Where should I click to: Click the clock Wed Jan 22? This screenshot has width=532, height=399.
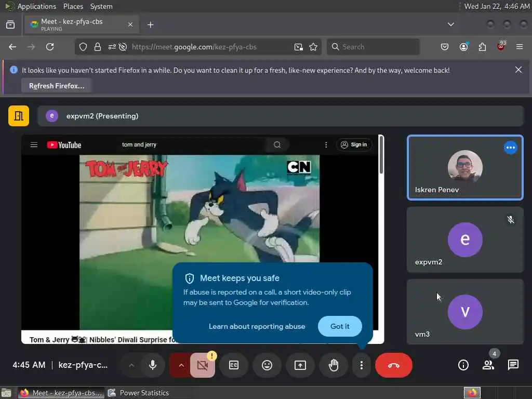point(497,6)
